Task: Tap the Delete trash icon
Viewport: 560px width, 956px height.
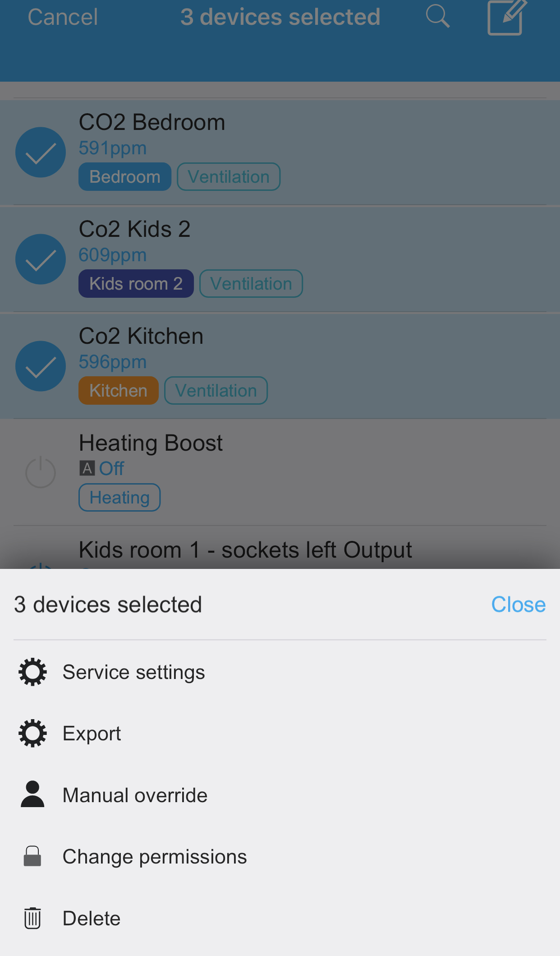Action: click(32, 918)
